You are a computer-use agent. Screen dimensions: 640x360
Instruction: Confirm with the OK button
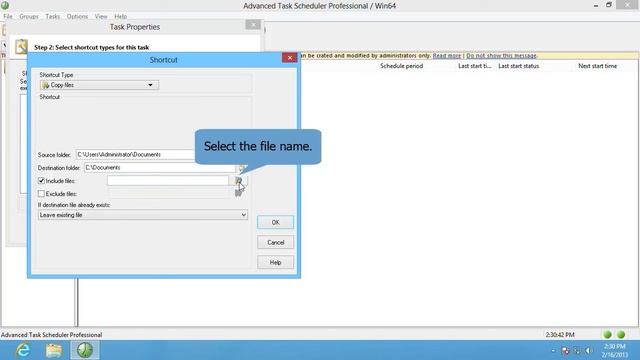pos(276,222)
